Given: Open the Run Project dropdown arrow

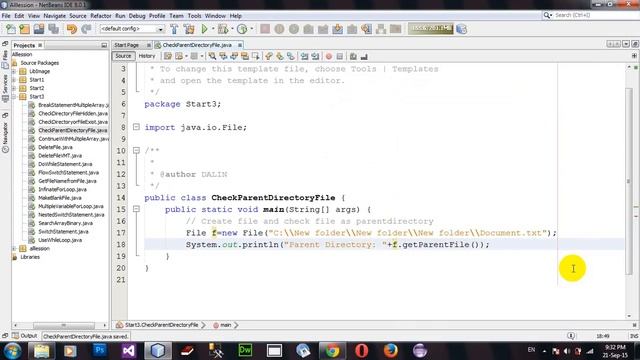Looking at the screenshot, I should pyautogui.click(x=213, y=29).
